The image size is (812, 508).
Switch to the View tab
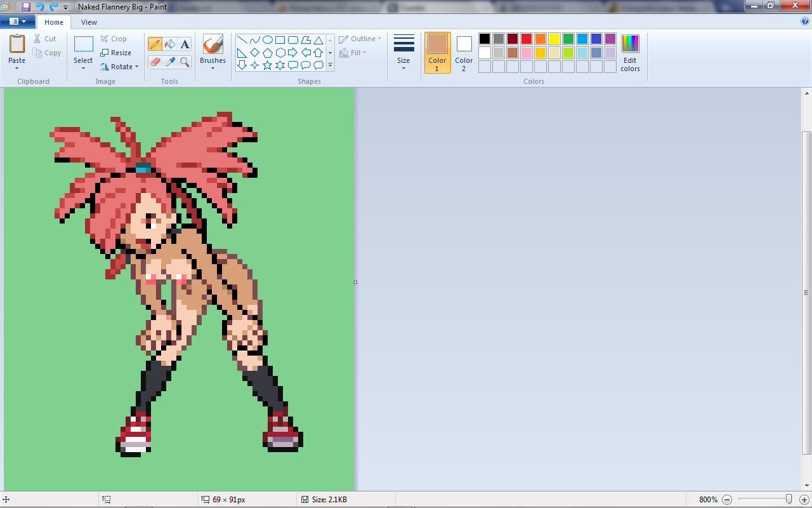[89, 22]
